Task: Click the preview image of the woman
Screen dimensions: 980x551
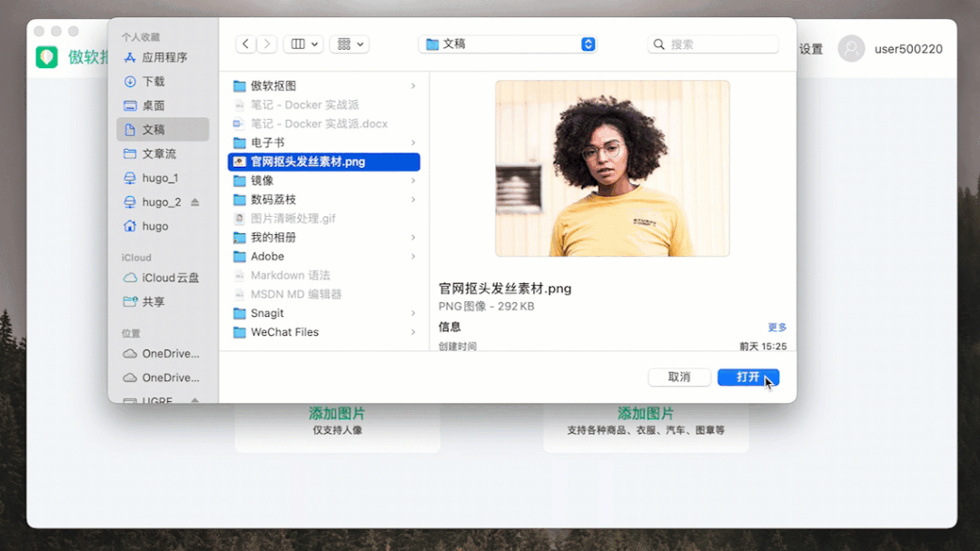Action: click(612, 168)
